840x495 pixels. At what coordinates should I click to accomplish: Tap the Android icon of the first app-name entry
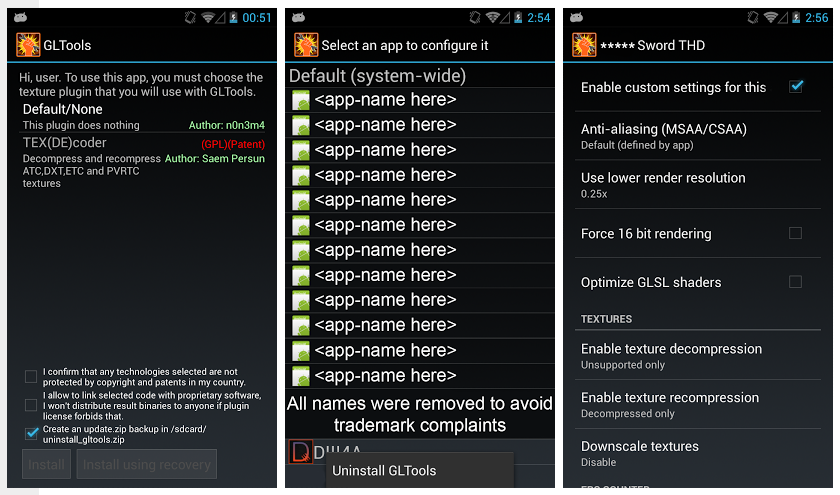click(x=301, y=100)
